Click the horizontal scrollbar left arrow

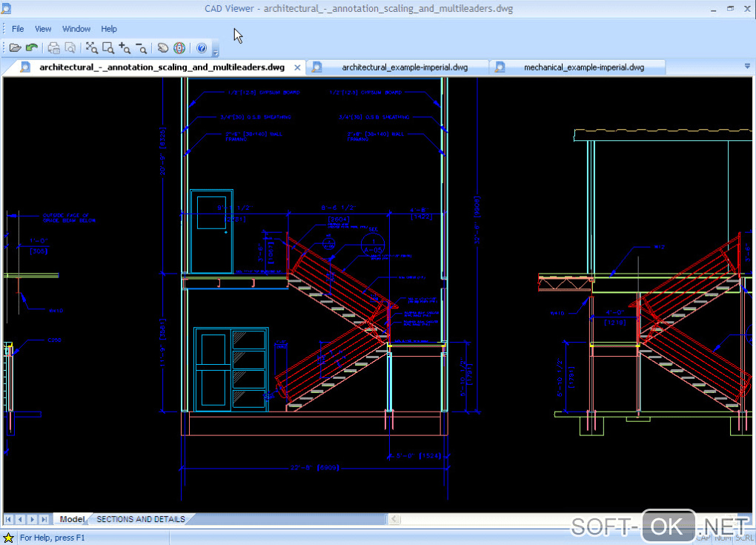click(x=394, y=519)
